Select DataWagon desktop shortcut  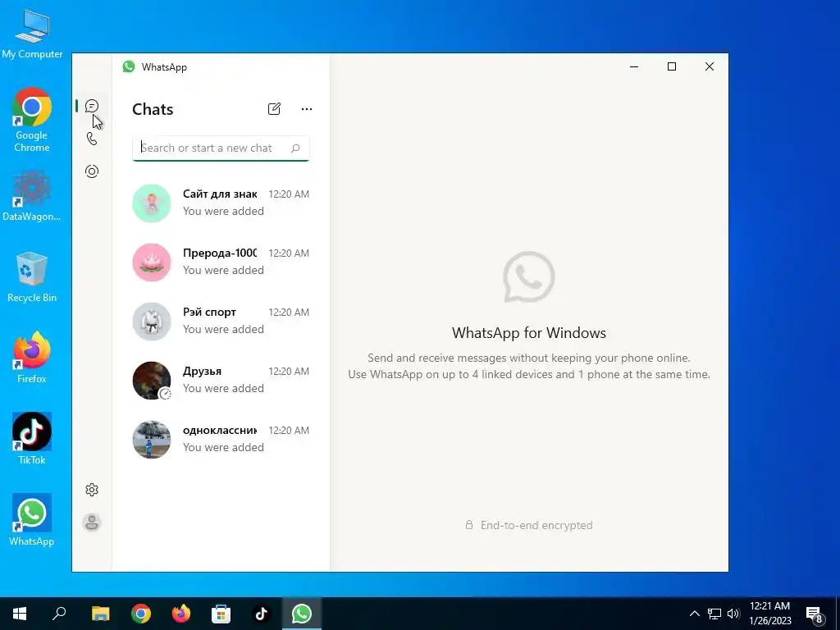click(x=32, y=195)
